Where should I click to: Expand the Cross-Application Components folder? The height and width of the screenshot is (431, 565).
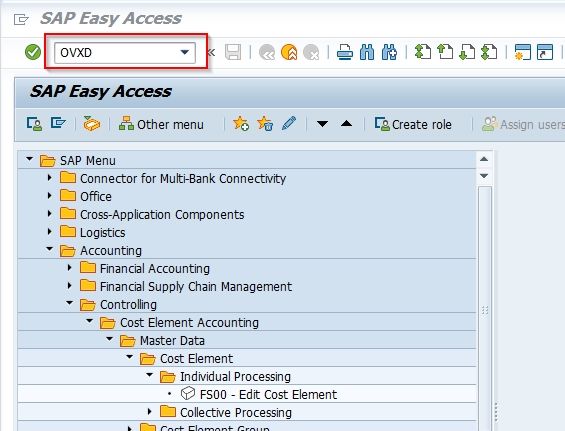(x=50, y=214)
